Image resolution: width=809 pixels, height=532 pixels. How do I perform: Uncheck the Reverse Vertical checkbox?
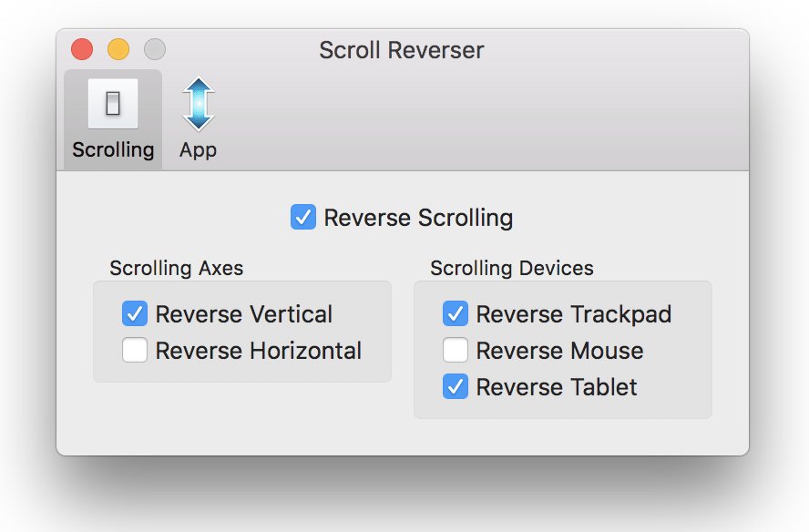click(x=135, y=313)
